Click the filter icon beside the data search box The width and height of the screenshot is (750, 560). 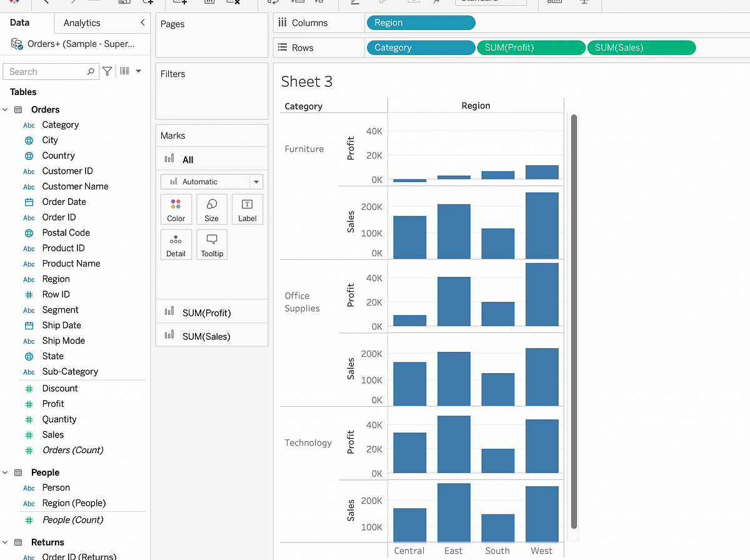coord(107,71)
